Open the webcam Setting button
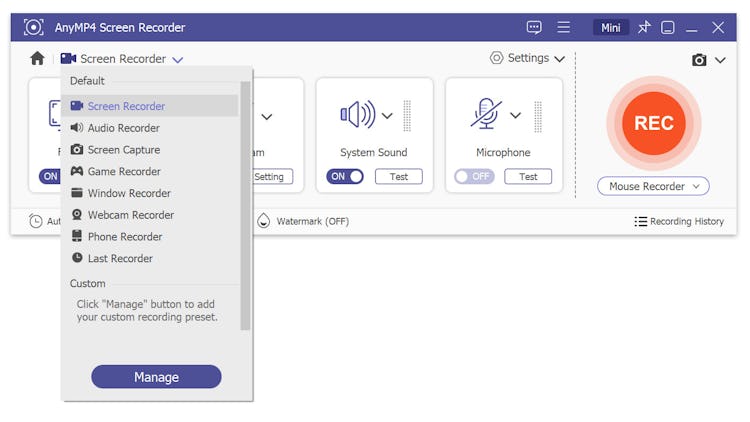The image size is (750, 422). point(273,177)
